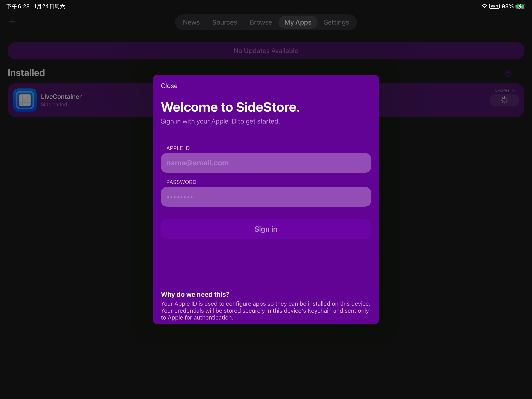Click the No Updates Available banner
The image size is (532, 399).
(266, 50)
